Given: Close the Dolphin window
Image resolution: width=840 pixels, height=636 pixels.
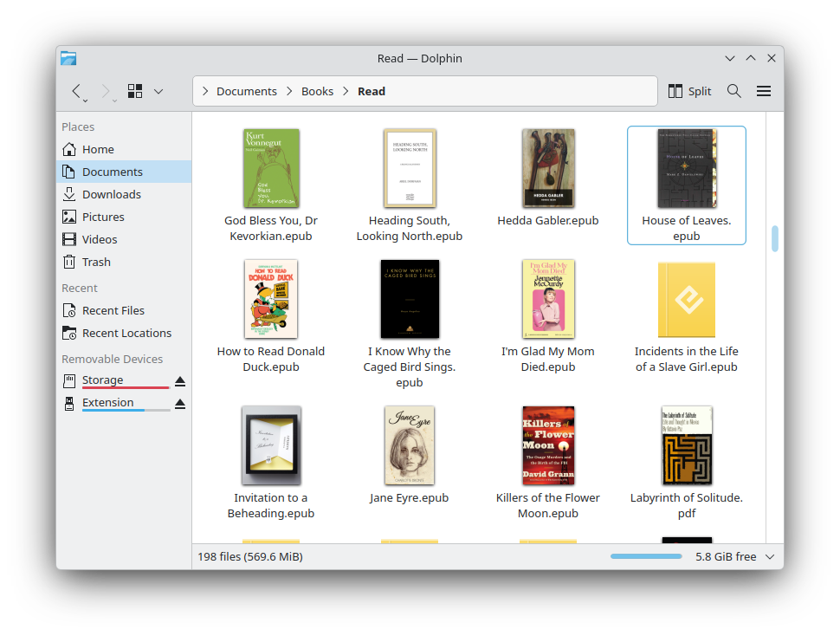Looking at the screenshot, I should pos(772,58).
